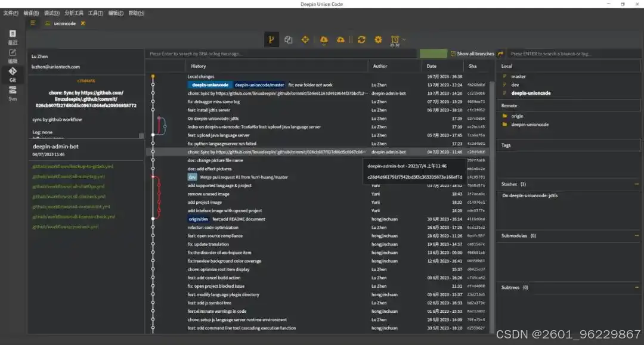The image size is (644, 345).
Task: Click the yellow arrow icon beside branch search
Action: (x=500, y=54)
